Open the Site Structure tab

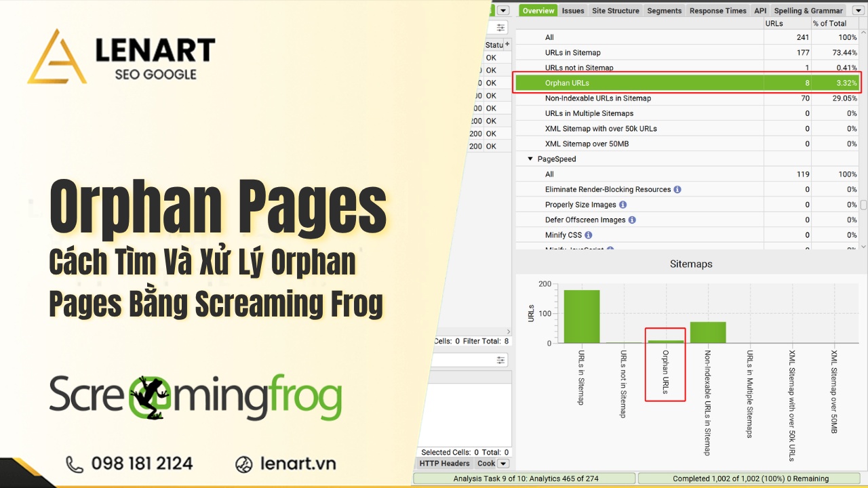615,10
